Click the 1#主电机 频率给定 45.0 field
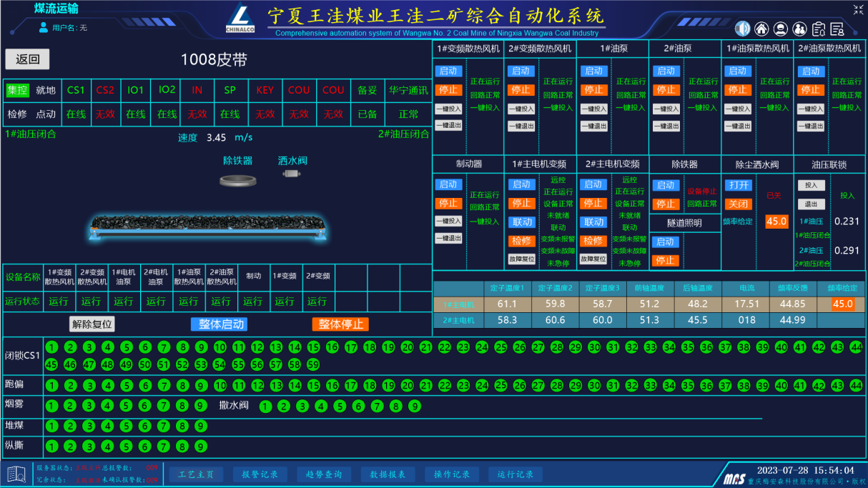This screenshot has height=488, width=868. click(843, 304)
